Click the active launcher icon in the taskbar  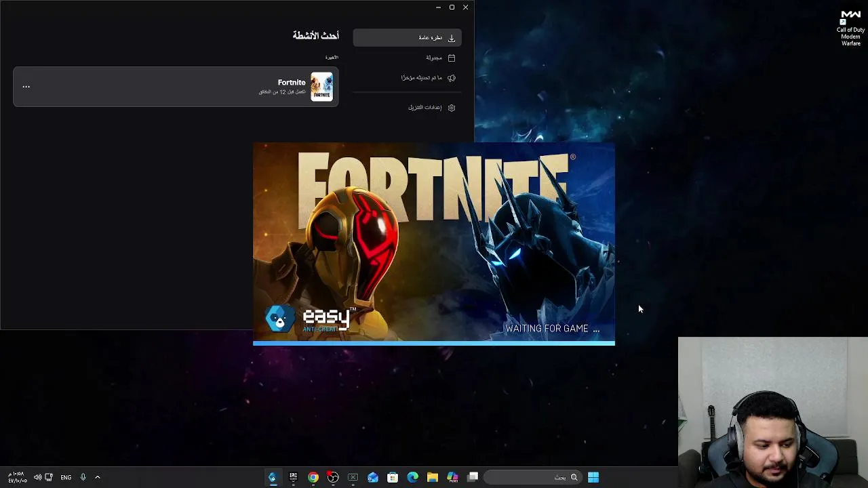[x=273, y=477]
